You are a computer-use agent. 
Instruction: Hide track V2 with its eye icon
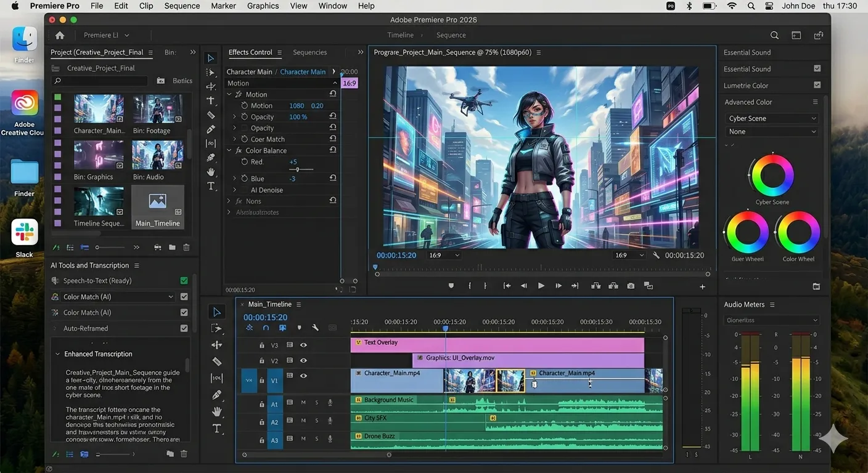(303, 361)
